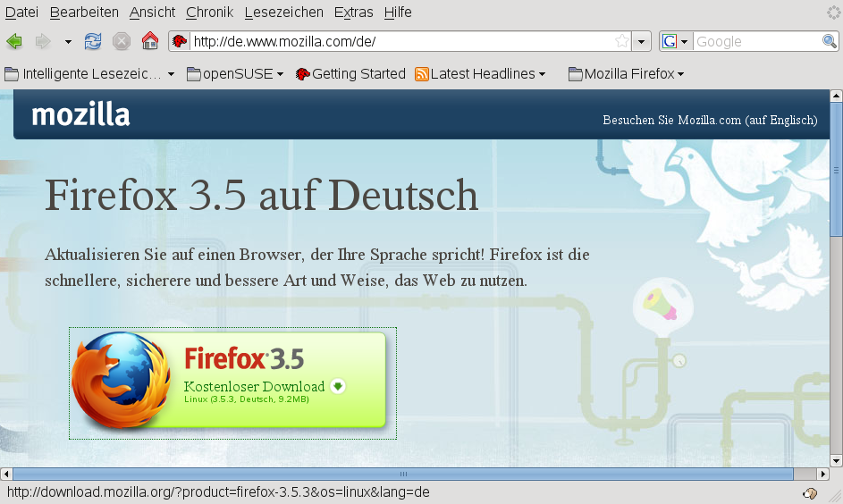Click the horizontal scrollbar right arrow

pos(823,474)
